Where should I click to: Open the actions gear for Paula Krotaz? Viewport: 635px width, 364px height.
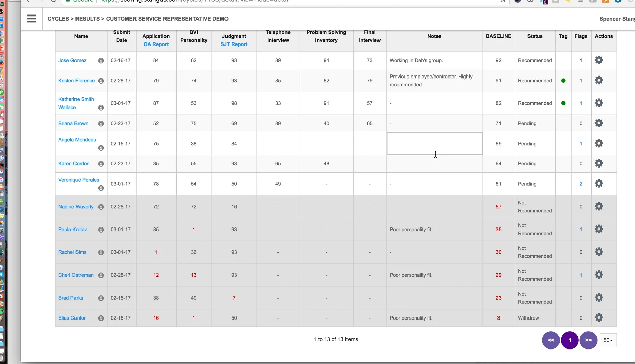tap(599, 229)
